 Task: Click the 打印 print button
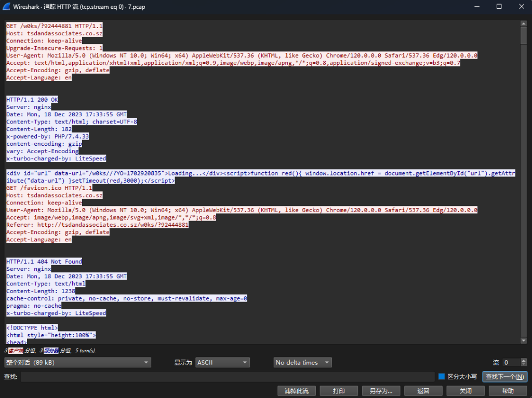coord(339,391)
